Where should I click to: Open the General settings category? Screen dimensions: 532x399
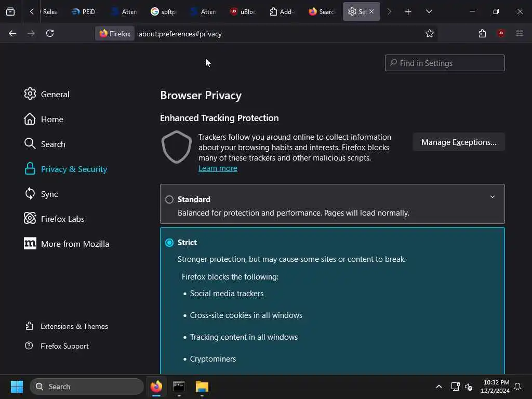(47, 94)
